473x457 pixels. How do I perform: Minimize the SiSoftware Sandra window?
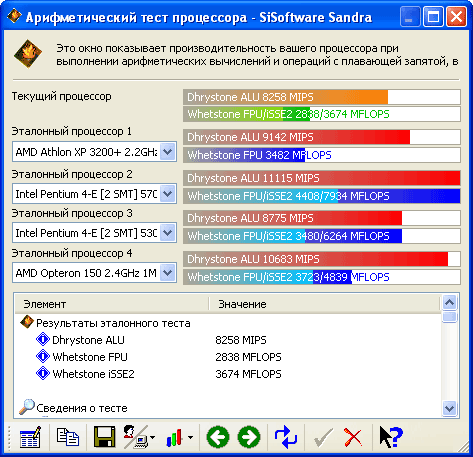coord(410,17)
